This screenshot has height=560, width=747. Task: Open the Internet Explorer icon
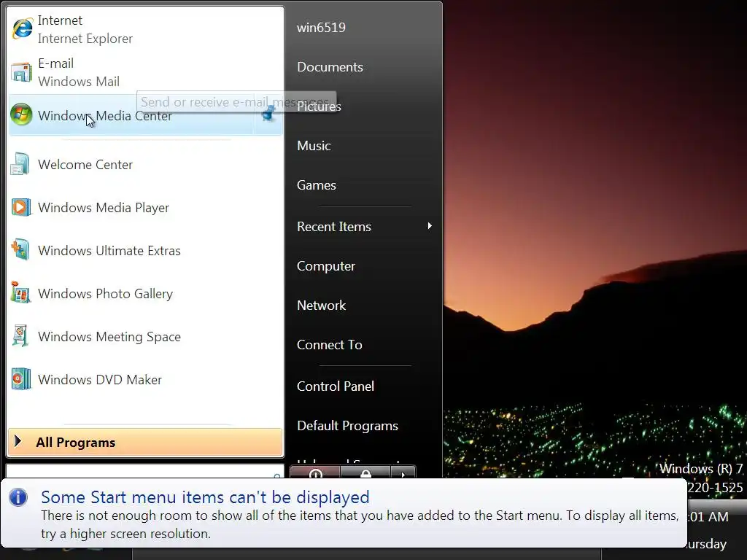(22, 29)
